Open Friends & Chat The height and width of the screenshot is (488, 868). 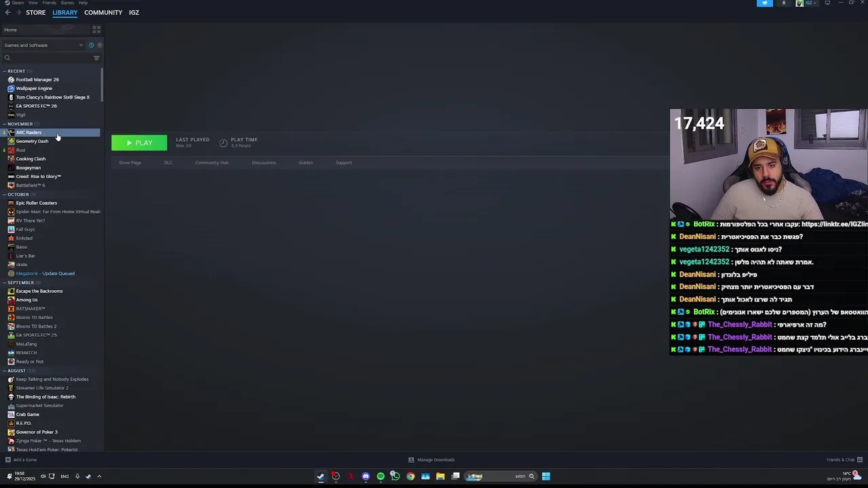coord(844,460)
